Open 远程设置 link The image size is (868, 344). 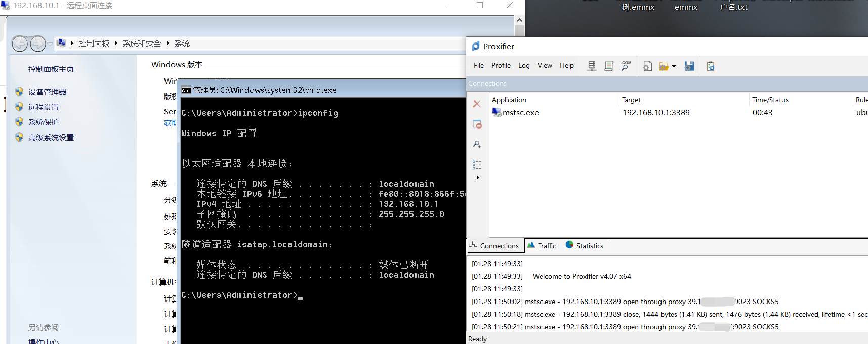[44, 107]
